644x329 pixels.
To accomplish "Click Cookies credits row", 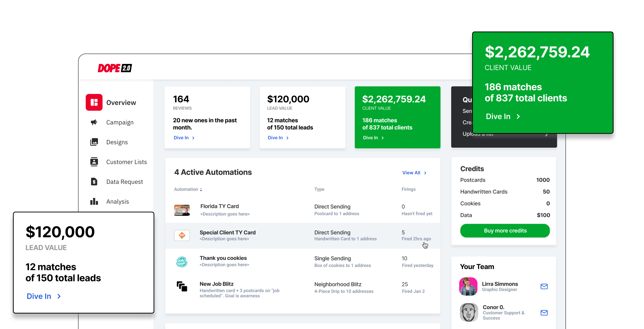I will [505, 203].
